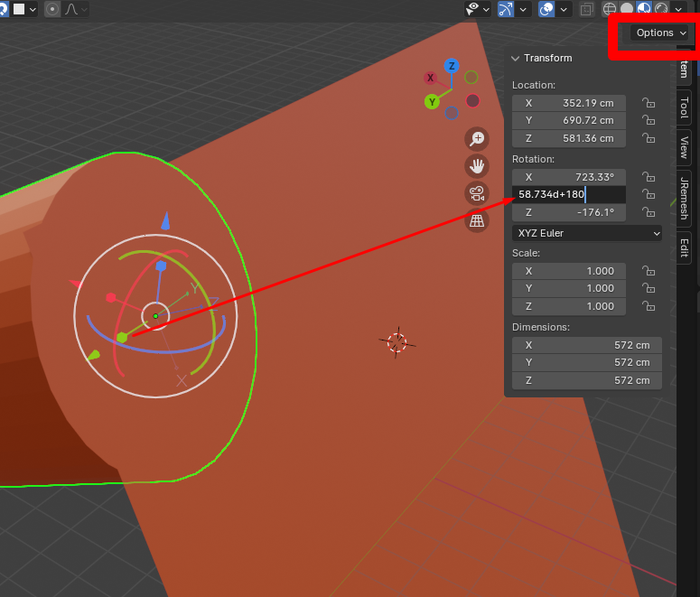Lock the Location Y value

(649, 120)
